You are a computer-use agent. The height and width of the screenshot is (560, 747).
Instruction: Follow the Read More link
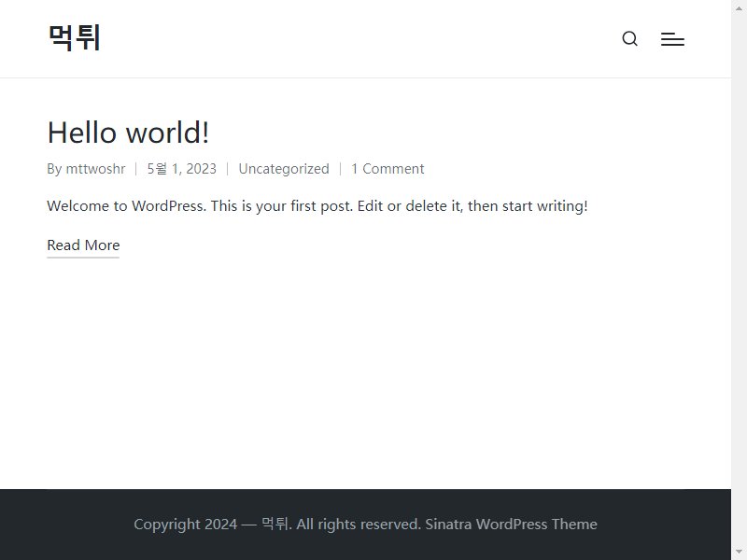pos(83,245)
